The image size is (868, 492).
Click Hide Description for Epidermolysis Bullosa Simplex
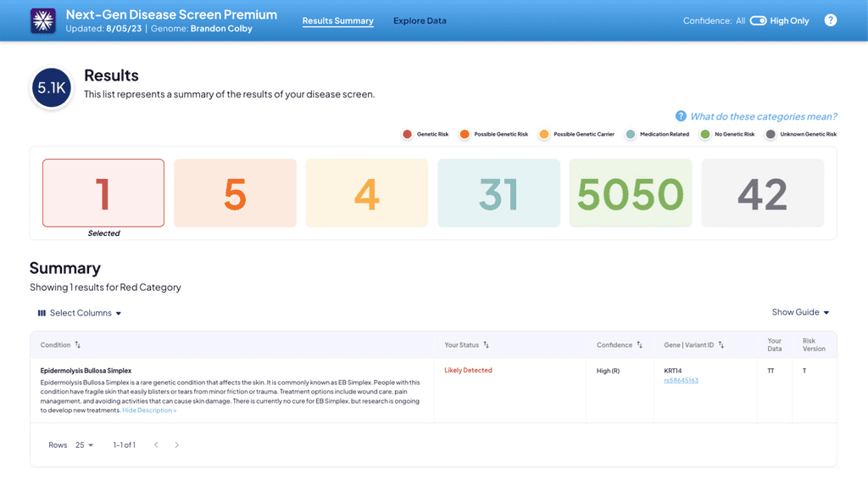coord(149,410)
